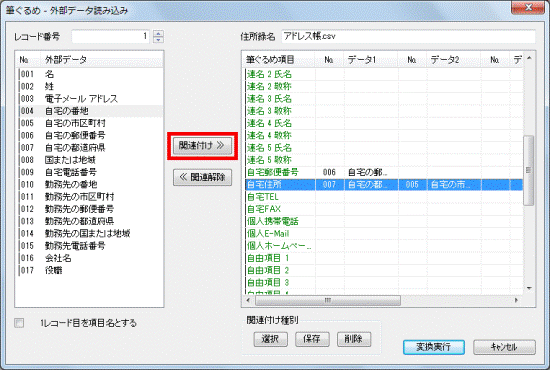The image size is (550, 370).
Task: Click the 自宅の市.. cell in データ2 column
Action: point(454,184)
